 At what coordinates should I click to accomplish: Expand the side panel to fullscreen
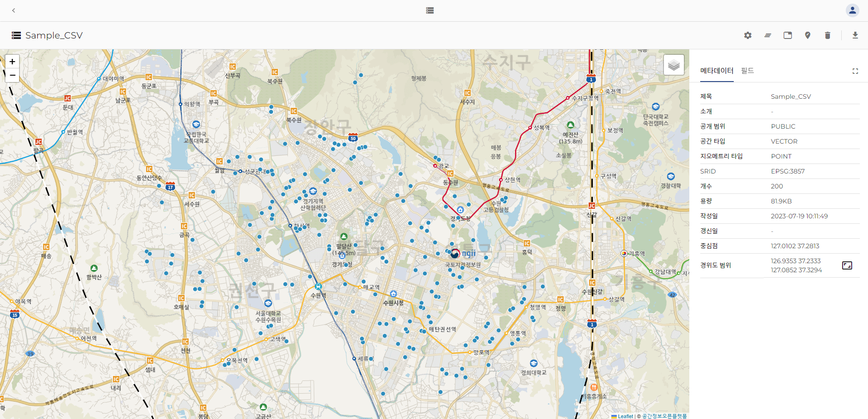[855, 71]
